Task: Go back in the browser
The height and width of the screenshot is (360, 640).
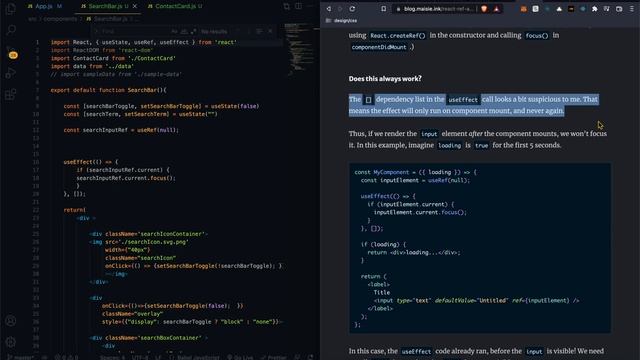Action: coord(329,9)
